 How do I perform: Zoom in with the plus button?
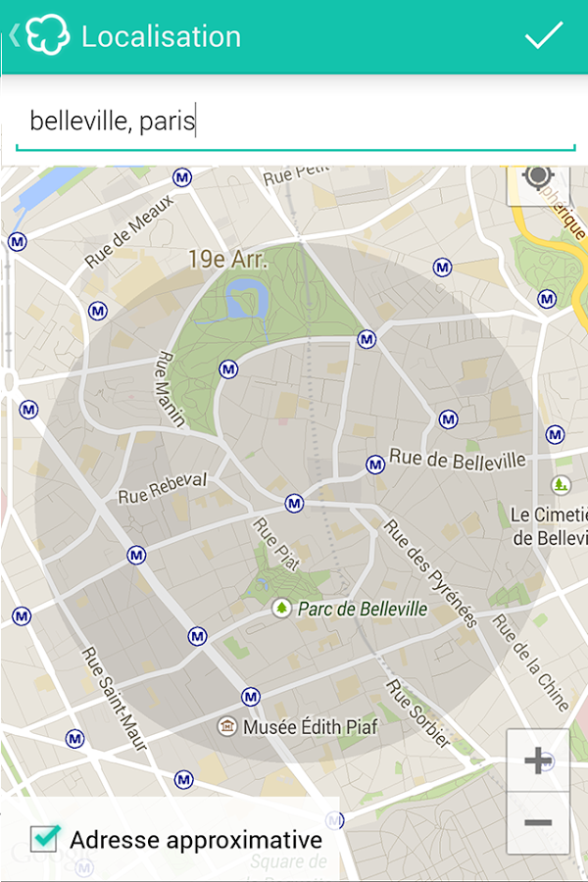coord(537,759)
